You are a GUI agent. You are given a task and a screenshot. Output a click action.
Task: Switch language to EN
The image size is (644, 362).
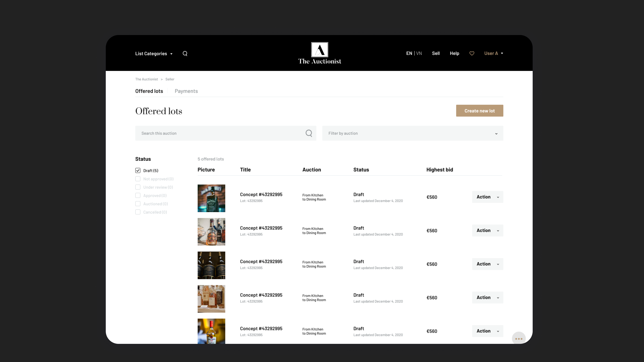[409, 53]
